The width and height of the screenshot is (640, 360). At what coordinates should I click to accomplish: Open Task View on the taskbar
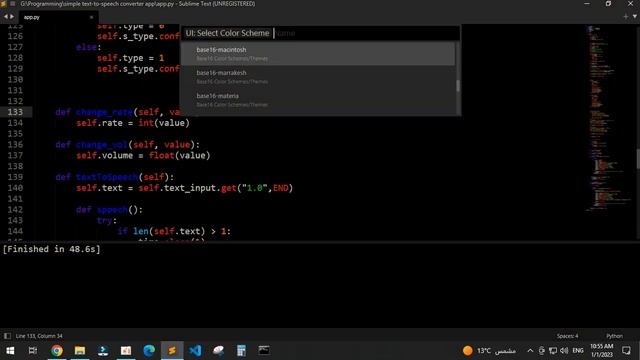coord(33,351)
